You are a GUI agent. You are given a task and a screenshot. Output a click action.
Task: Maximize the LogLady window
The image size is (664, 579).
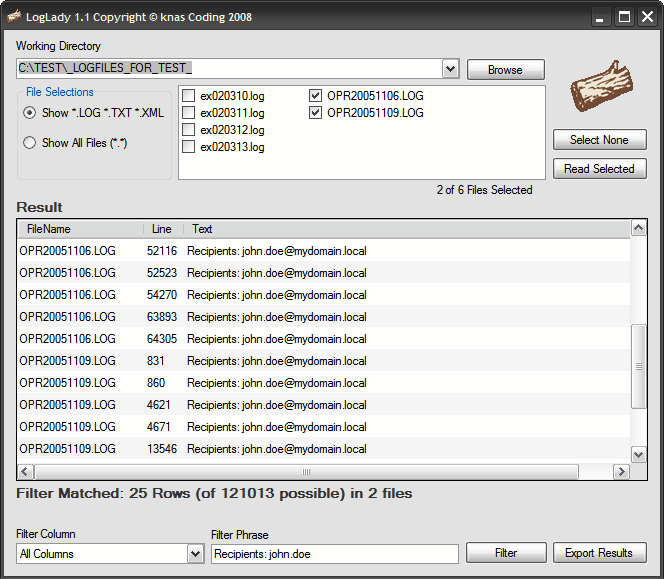[x=624, y=17]
